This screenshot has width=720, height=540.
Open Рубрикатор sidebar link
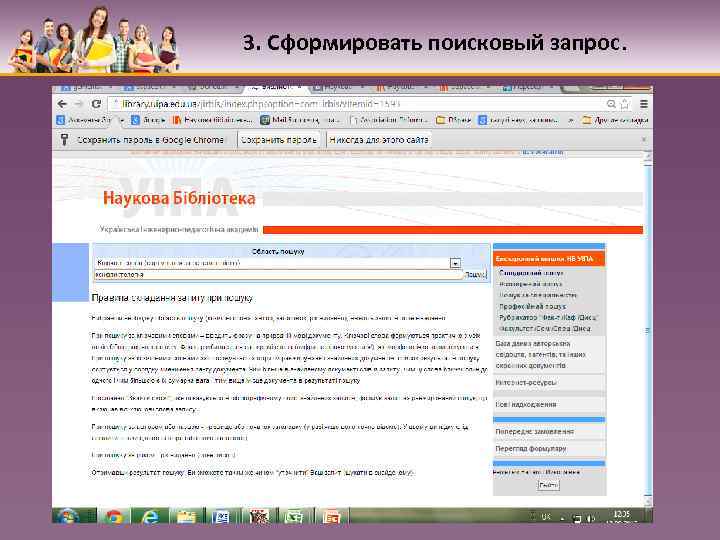tap(548, 317)
